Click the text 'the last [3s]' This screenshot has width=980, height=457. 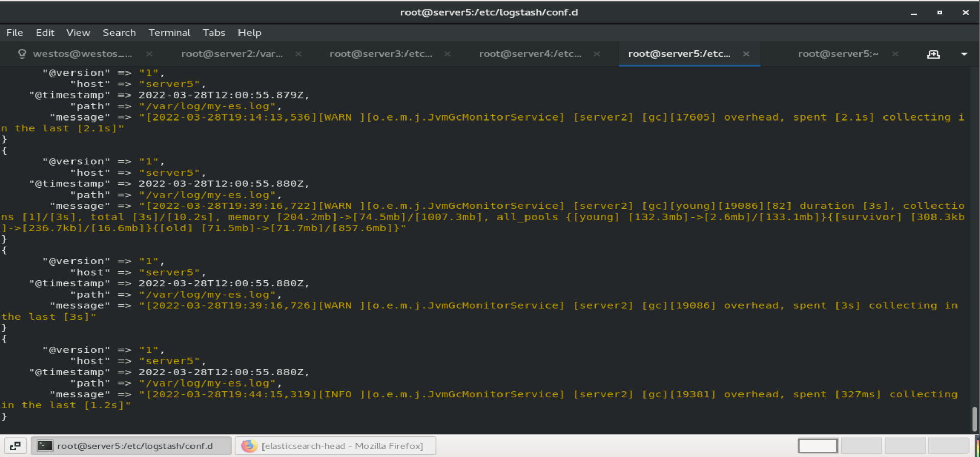tap(49, 317)
